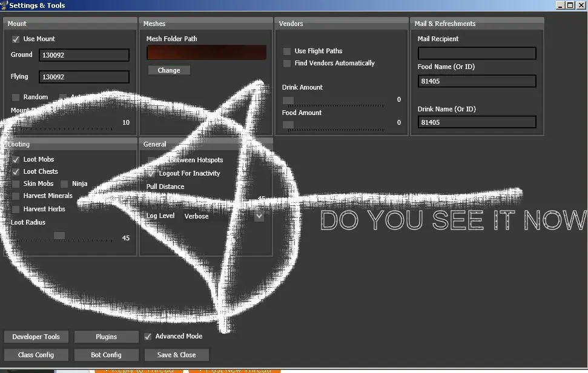The width and height of the screenshot is (588, 373).
Task: Enable Harvest Herbs checkbox
Action: click(16, 210)
